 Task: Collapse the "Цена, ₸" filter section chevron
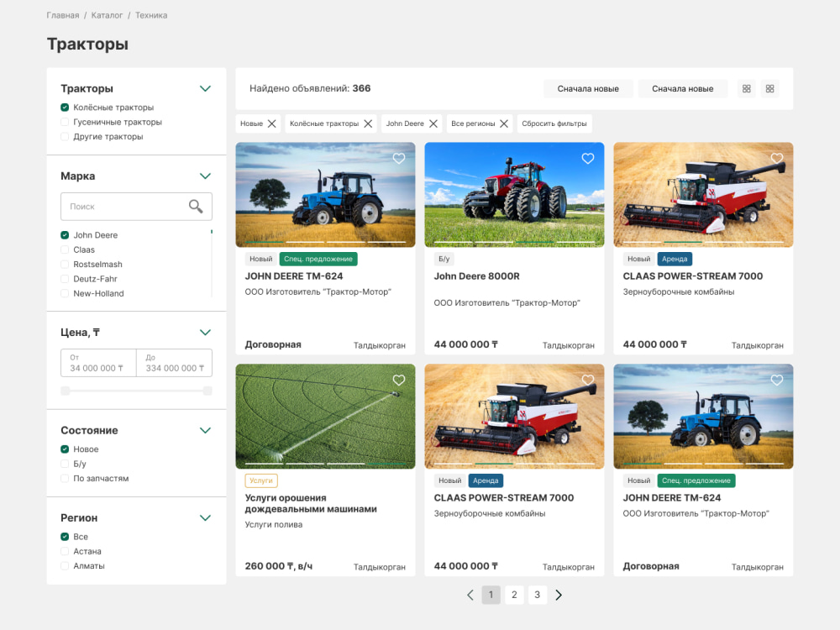(x=205, y=332)
